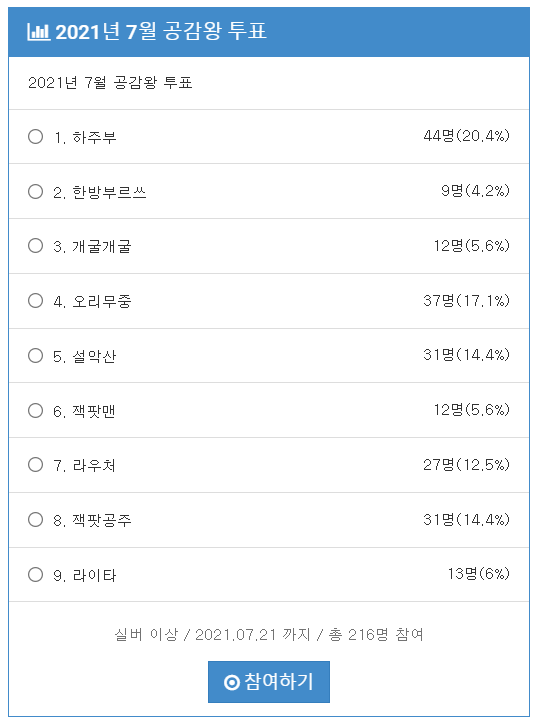Image resolution: width=537 pixels, height=723 pixels.
Task: Click the 하주부 candidate name label
Action: [94, 137]
